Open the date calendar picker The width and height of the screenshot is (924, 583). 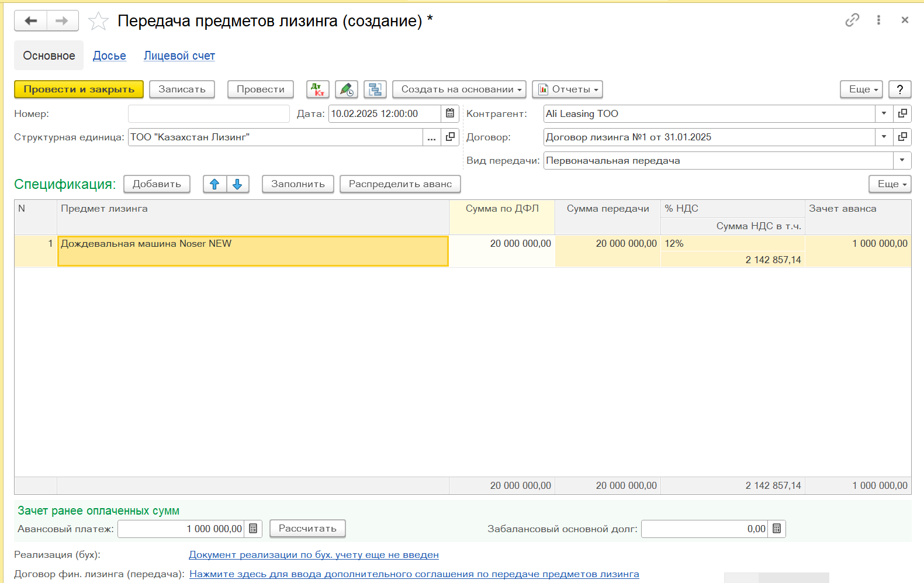[x=450, y=113]
